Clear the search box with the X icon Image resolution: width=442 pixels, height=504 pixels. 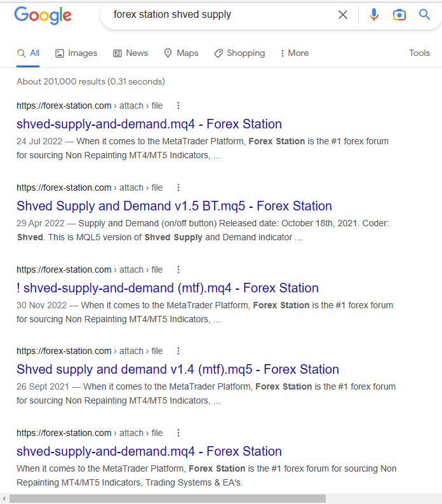click(343, 15)
